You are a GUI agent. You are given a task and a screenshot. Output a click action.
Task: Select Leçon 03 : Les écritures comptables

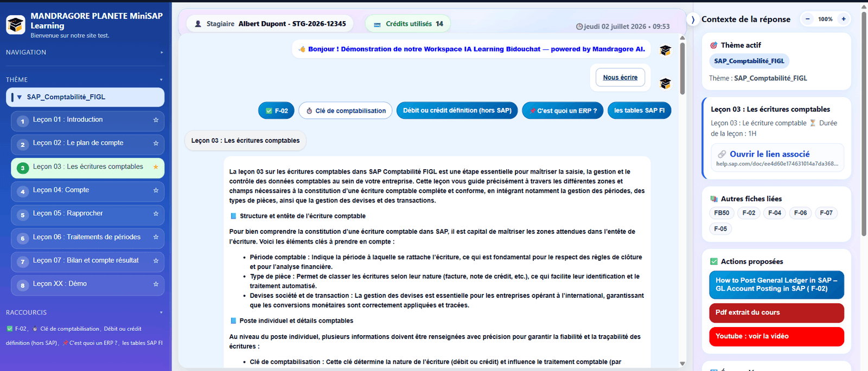[87, 168]
